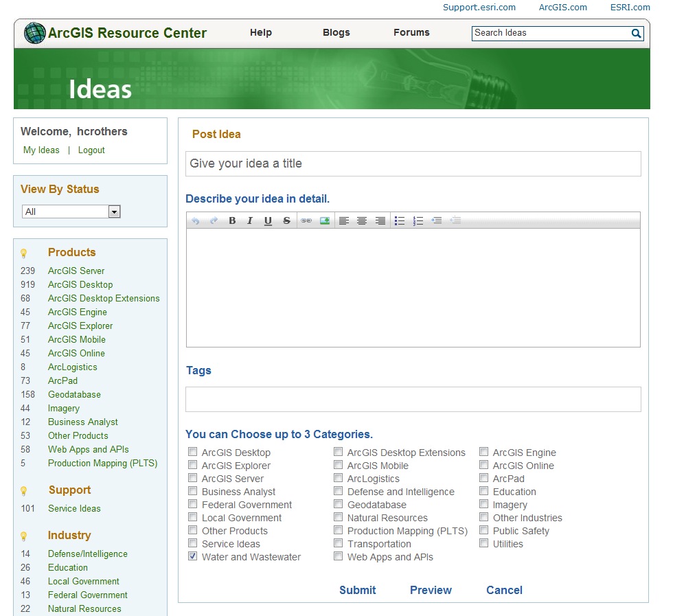697x616 pixels.
Task: Click the Redo icon in editor toolbar
Action: [x=214, y=220]
